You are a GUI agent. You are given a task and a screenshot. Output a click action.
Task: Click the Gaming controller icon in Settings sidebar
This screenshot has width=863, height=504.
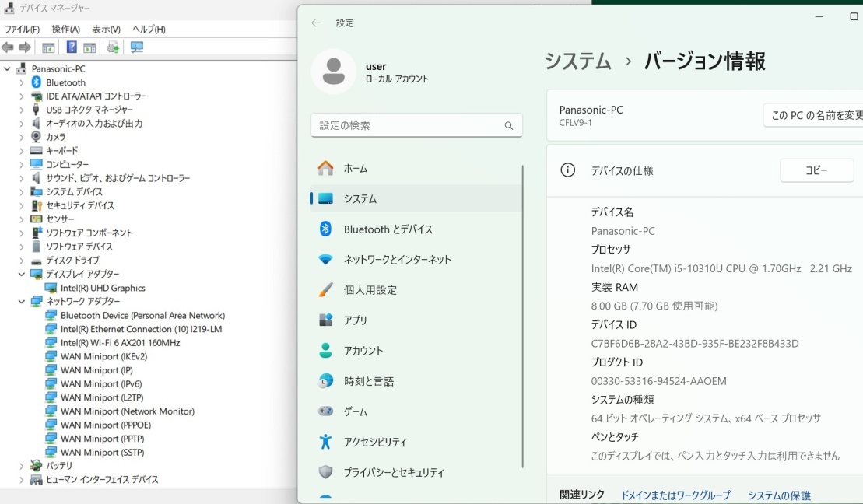click(x=325, y=411)
